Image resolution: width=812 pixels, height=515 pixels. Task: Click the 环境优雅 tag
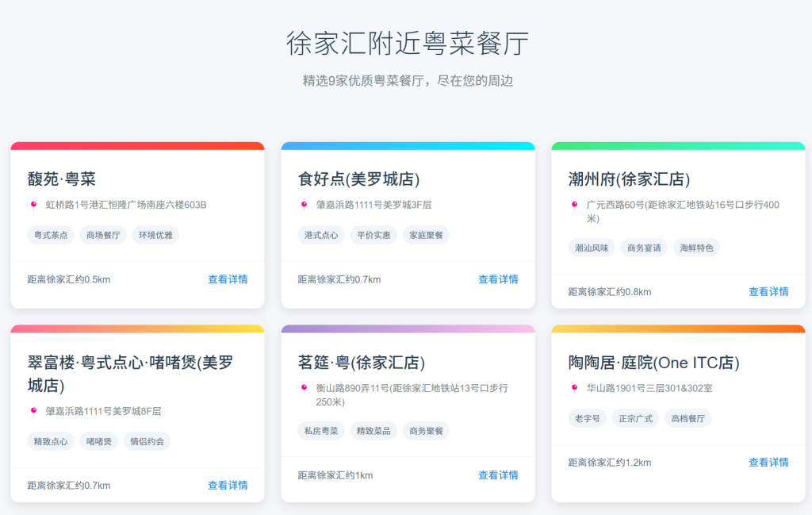coord(155,235)
